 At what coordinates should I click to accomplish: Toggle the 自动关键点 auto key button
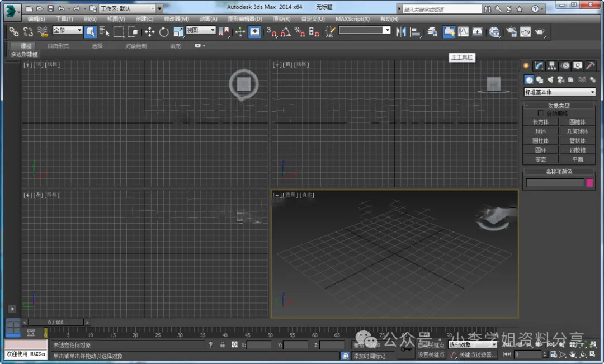click(431, 345)
